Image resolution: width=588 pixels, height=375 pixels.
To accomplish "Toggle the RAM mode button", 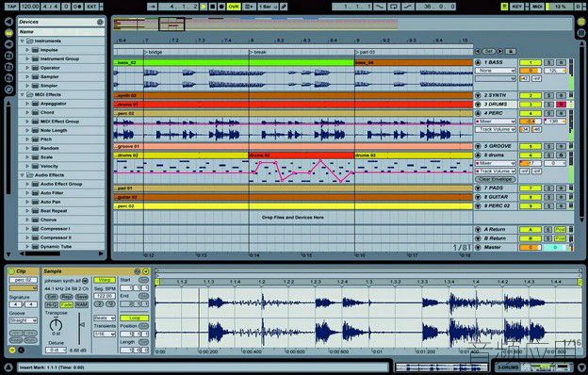I will [81, 305].
